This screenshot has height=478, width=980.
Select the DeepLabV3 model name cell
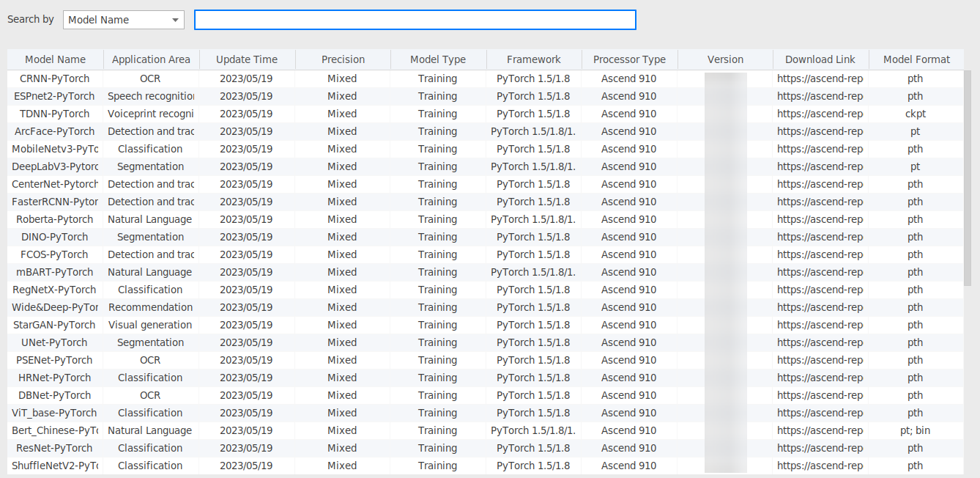(x=55, y=166)
